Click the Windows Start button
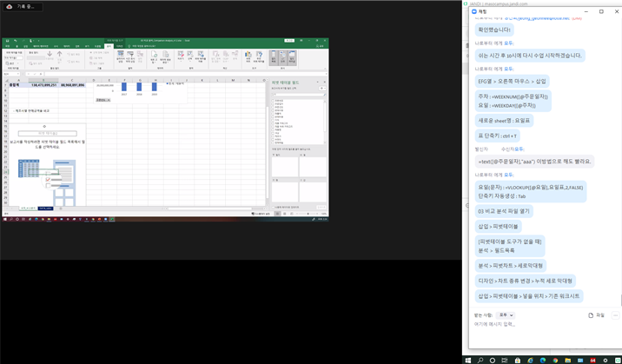622x364 pixels. [x=468, y=360]
